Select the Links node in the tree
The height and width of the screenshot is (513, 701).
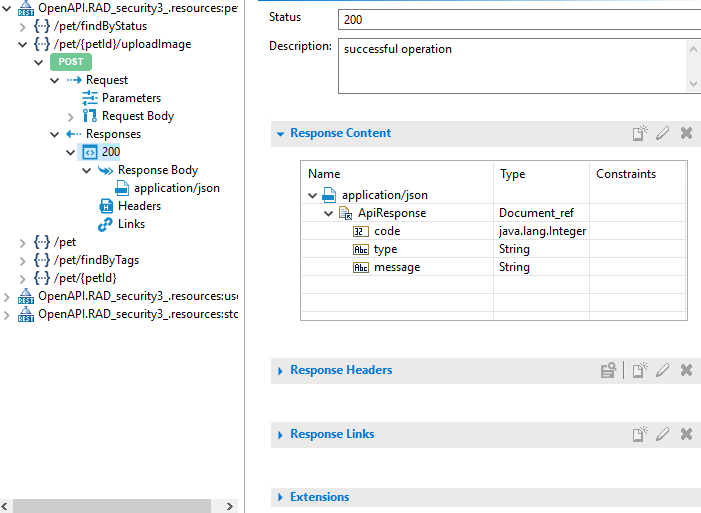click(131, 224)
